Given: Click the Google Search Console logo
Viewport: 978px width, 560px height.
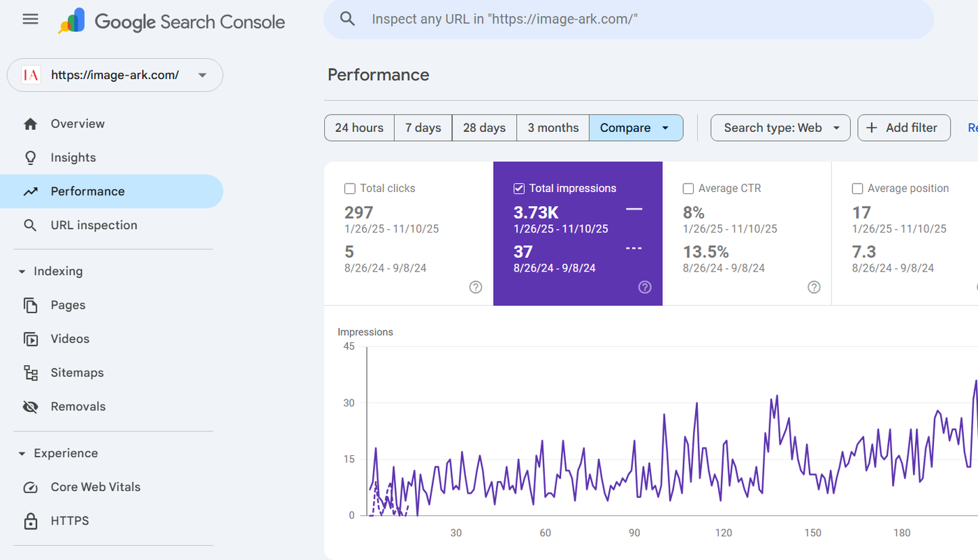Looking at the screenshot, I should [x=171, y=21].
